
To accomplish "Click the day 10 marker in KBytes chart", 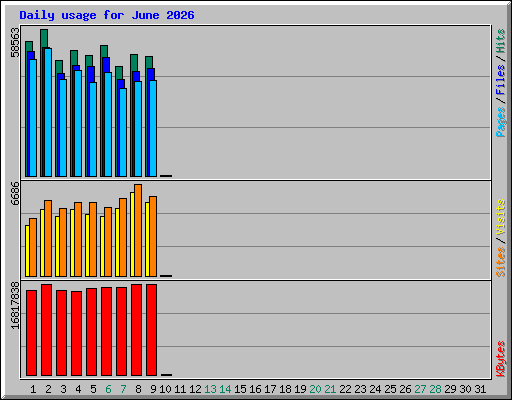I will tap(166, 375).
